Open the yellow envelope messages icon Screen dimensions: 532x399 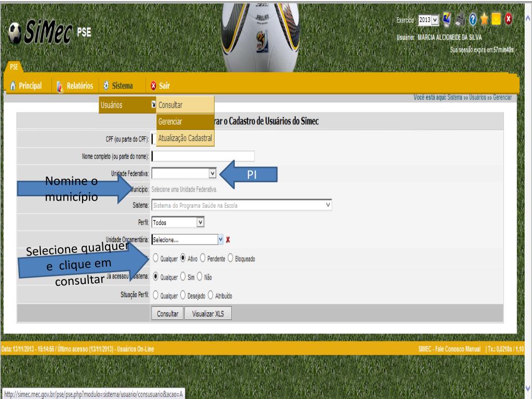coord(496,19)
